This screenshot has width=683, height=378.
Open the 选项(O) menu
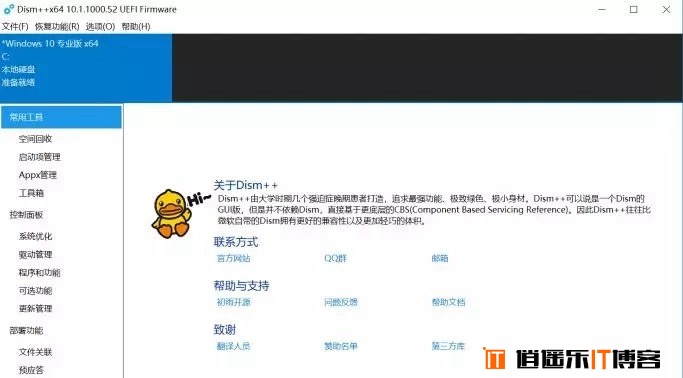pos(100,27)
